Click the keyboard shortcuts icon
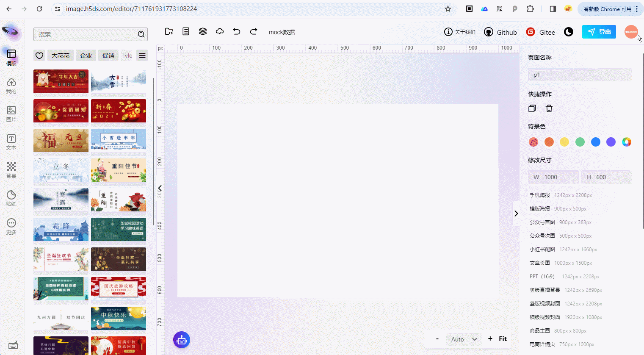644x355 pixels. [x=13, y=345]
